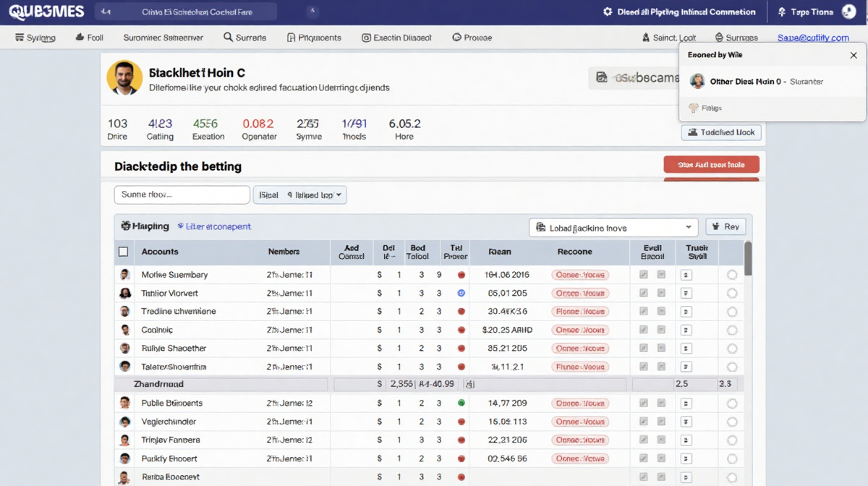Open the Blacklhet Hoin C profile photo
Viewport: 868px width, 486px height.
124,77
